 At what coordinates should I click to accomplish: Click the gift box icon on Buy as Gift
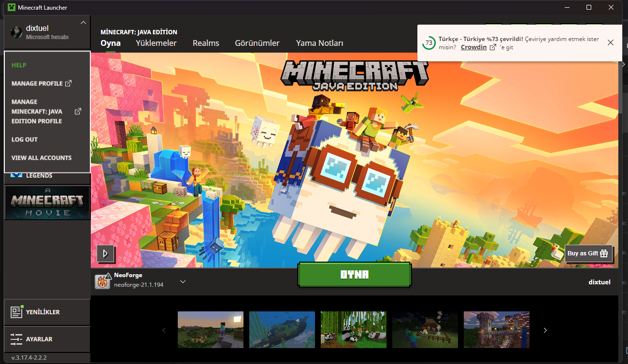(x=604, y=253)
